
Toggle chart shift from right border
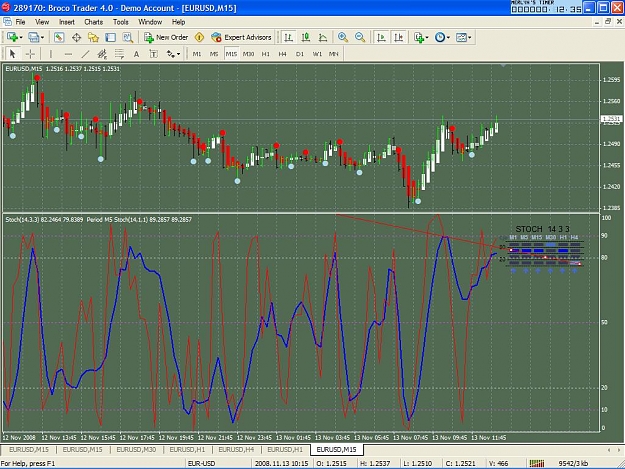[398, 37]
